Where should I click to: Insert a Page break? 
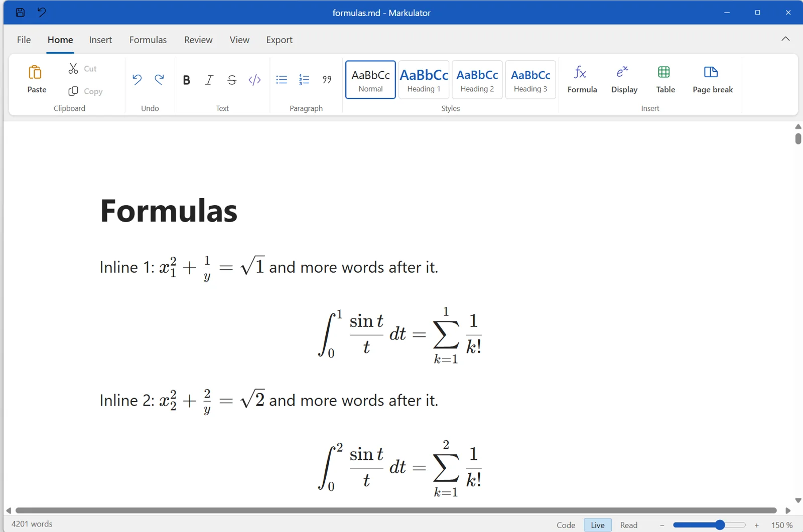(x=713, y=80)
